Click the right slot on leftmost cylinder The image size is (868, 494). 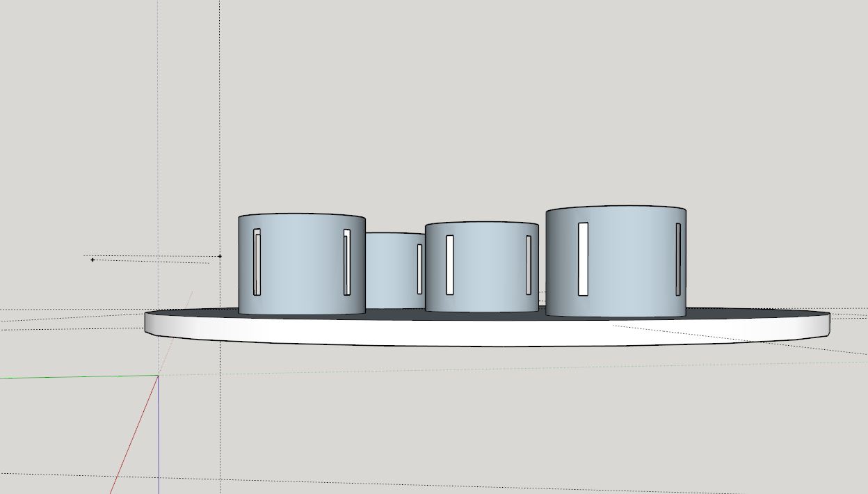(347, 262)
